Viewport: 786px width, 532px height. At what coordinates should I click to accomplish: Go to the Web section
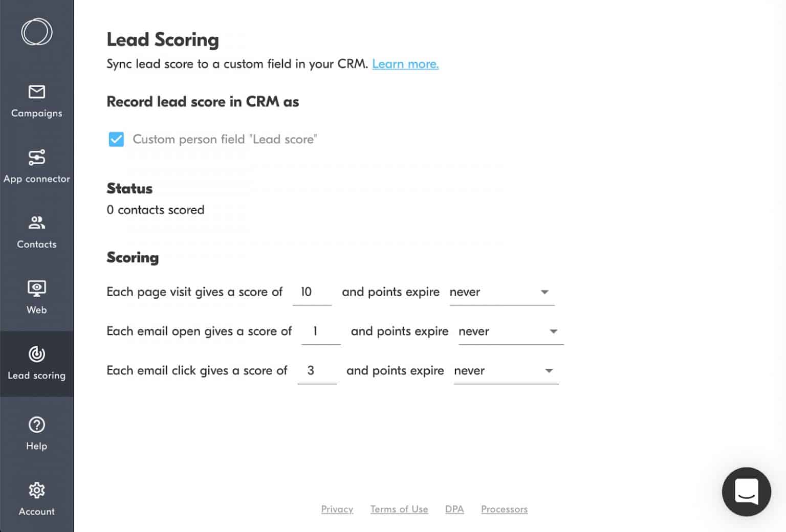(x=36, y=296)
